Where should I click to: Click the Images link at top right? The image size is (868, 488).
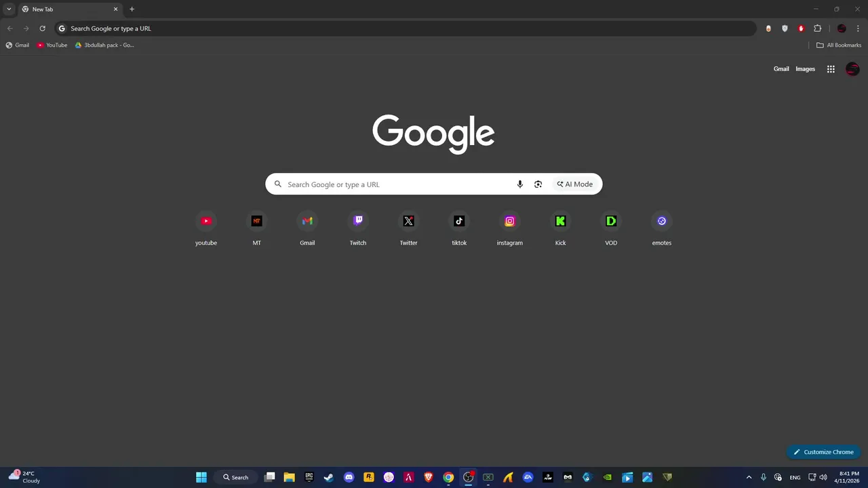coord(805,69)
